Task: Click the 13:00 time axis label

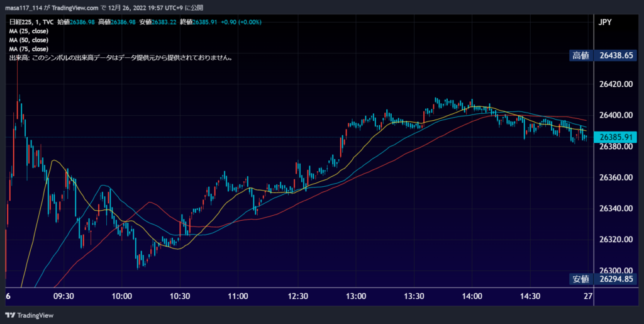Action: pyautogui.click(x=356, y=296)
